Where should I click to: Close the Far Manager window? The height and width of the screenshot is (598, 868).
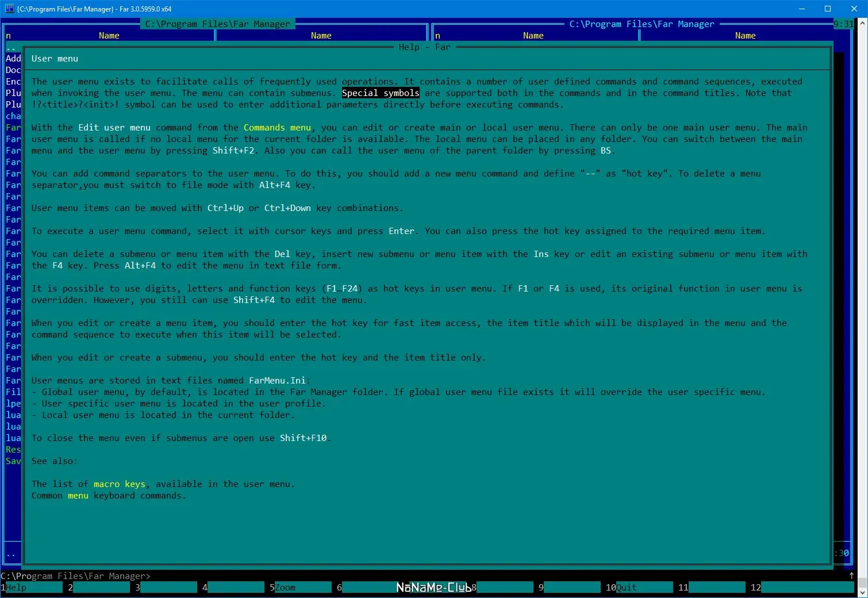click(x=854, y=9)
